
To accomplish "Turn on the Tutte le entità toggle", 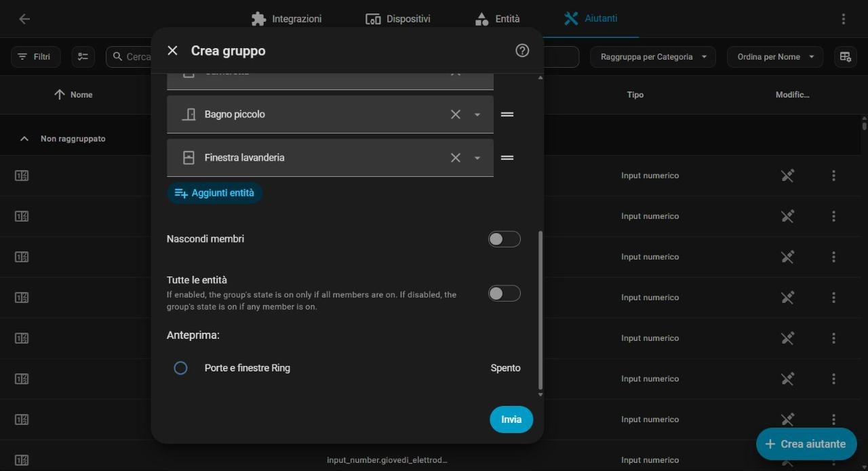I will 505,293.
